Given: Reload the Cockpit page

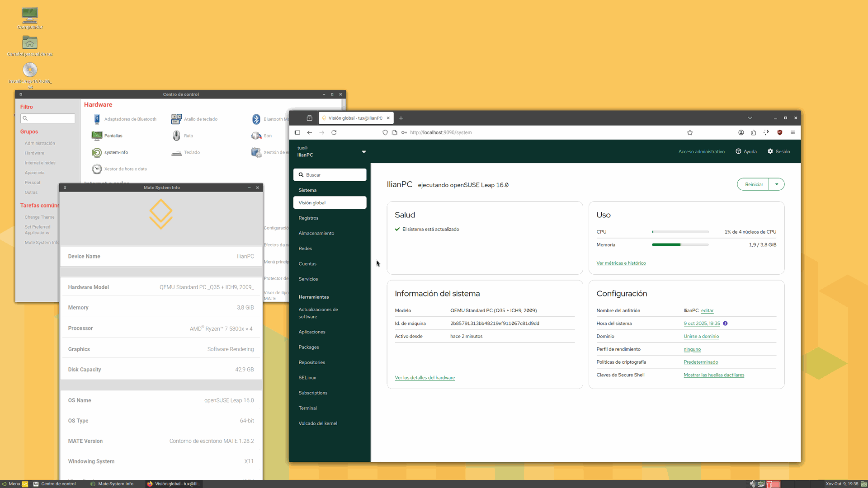Looking at the screenshot, I should click(334, 132).
